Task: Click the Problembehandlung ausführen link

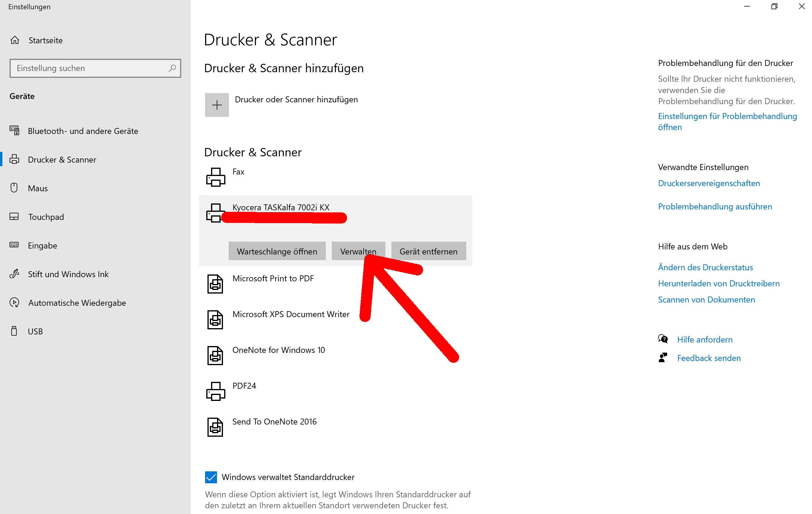Action: point(715,206)
